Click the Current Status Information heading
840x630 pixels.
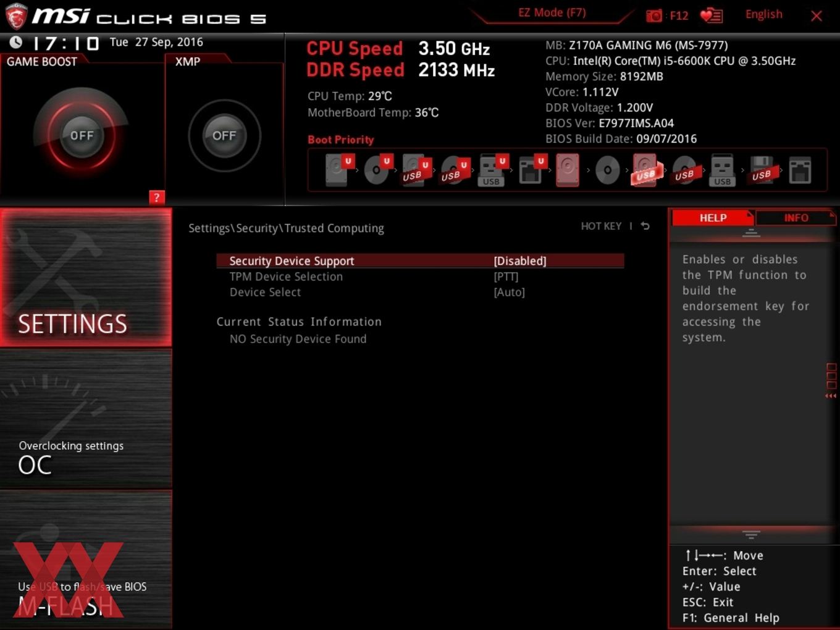tap(299, 322)
